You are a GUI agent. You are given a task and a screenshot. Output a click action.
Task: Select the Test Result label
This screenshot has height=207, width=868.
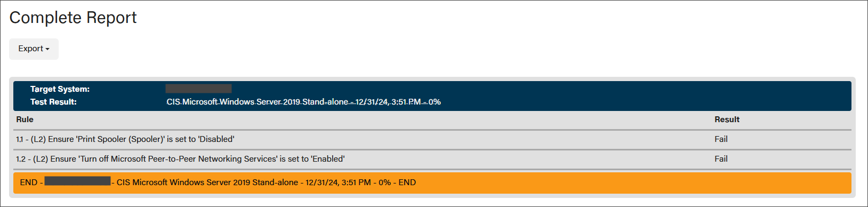53,102
